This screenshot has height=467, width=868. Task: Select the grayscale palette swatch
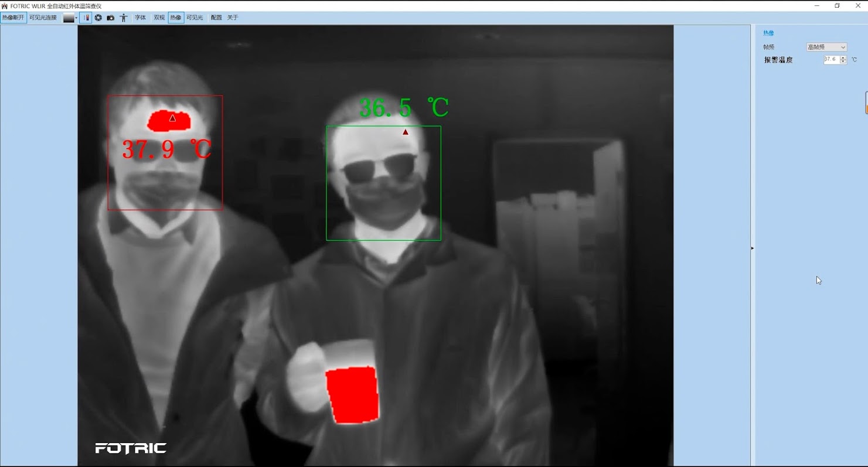pyautogui.click(x=68, y=18)
